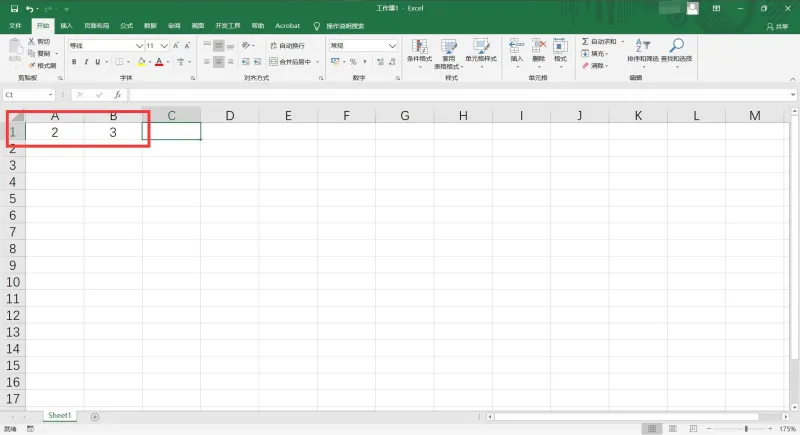This screenshot has height=435, width=800.
Task: Open the 清除 (Clear) eraser dropdown
Action: (x=594, y=65)
